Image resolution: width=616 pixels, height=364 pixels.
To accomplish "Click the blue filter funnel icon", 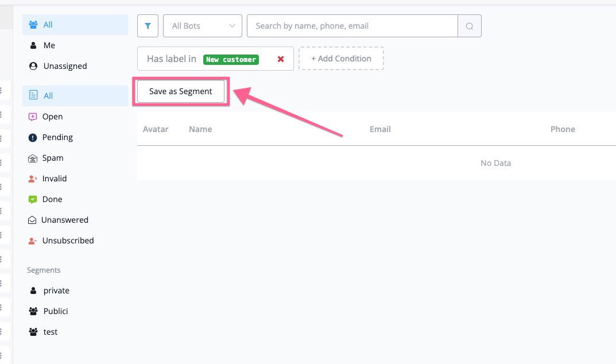I will [148, 26].
